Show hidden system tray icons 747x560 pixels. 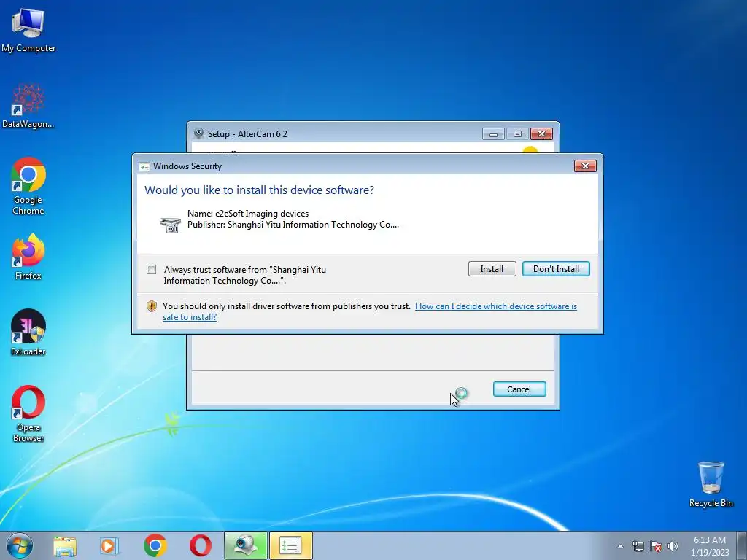(x=620, y=546)
